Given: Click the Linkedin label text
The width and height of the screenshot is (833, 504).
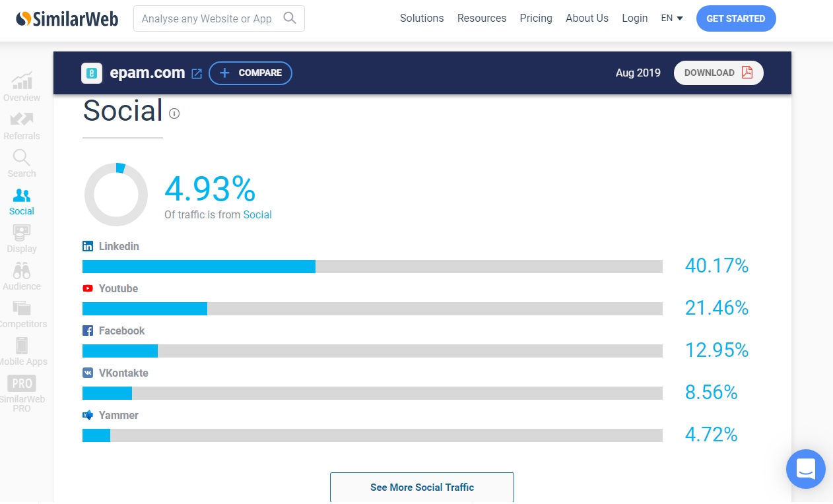Looking at the screenshot, I should (x=119, y=246).
